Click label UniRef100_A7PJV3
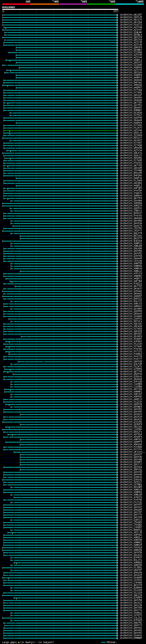Viewport: 146px width, 644px height. pos(131,273)
